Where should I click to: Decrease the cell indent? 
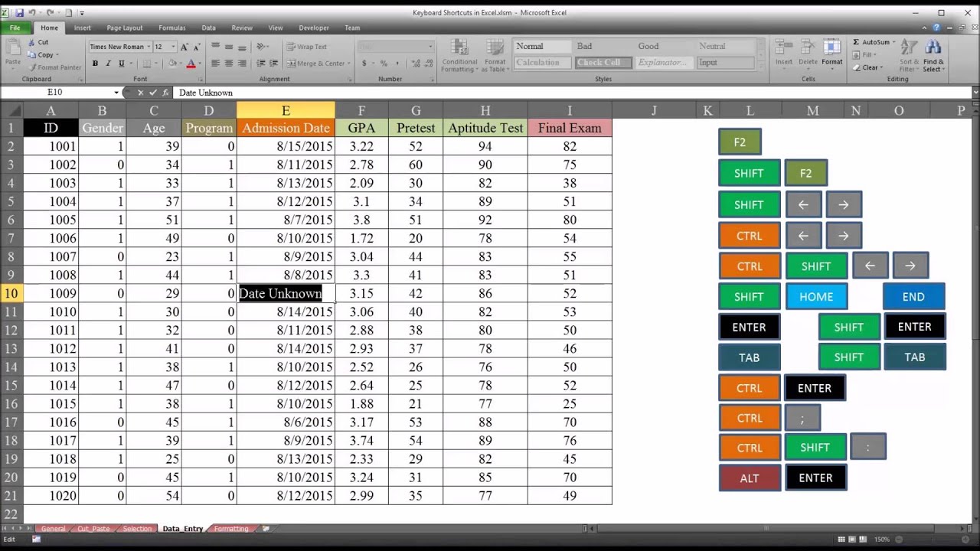[x=261, y=64]
